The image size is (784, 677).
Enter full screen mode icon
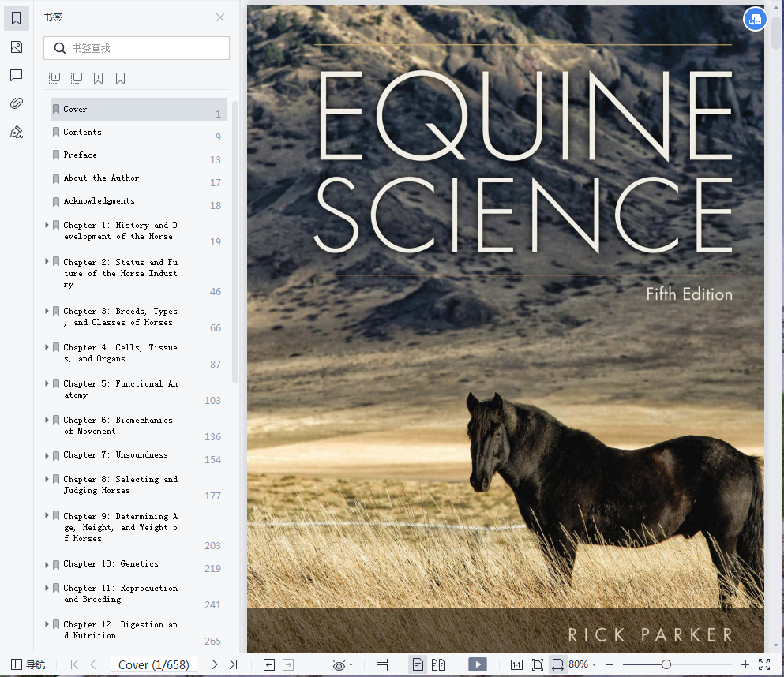(764, 664)
